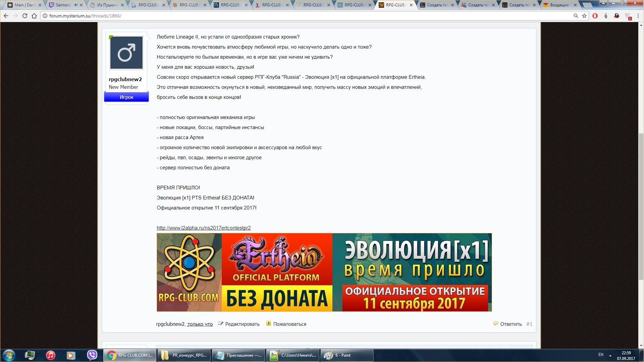Open the l2alpha.ru ns2017ertcontestpr2 link
The height and width of the screenshot is (362, 644).
[x=204, y=228]
